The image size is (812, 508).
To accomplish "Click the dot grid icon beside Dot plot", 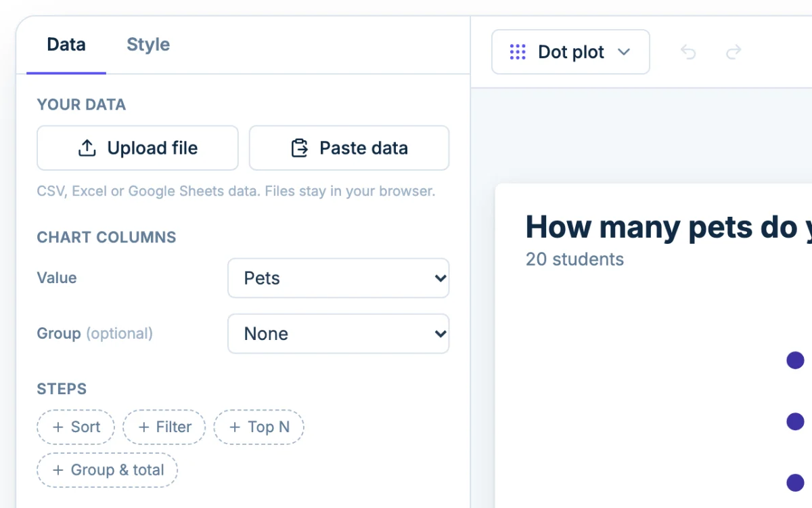I will [518, 52].
